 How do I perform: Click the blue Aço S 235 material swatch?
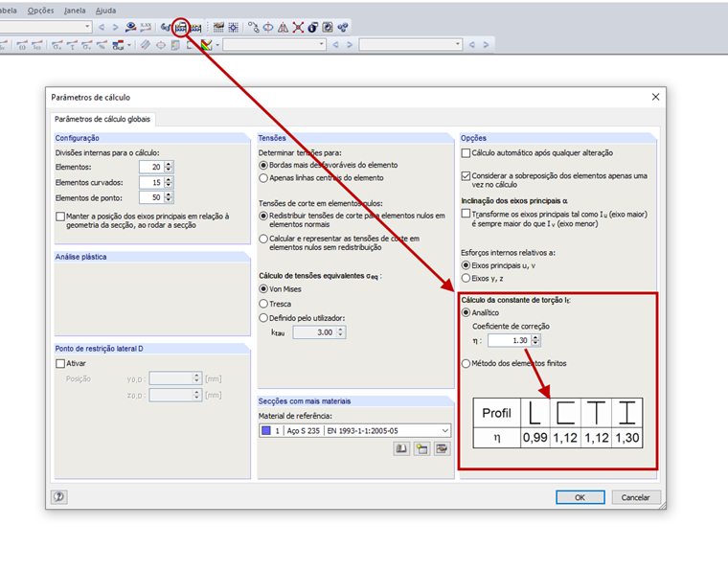pos(266,431)
